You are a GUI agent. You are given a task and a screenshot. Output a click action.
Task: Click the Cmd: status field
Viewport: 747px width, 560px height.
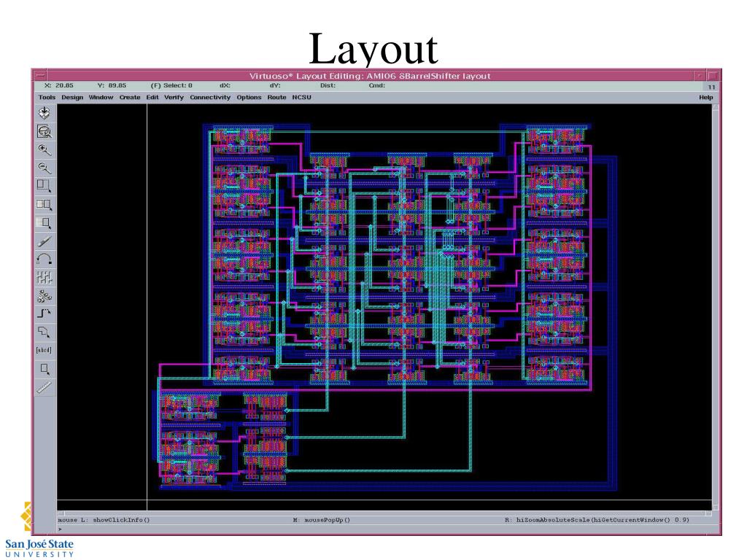click(x=377, y=86)
